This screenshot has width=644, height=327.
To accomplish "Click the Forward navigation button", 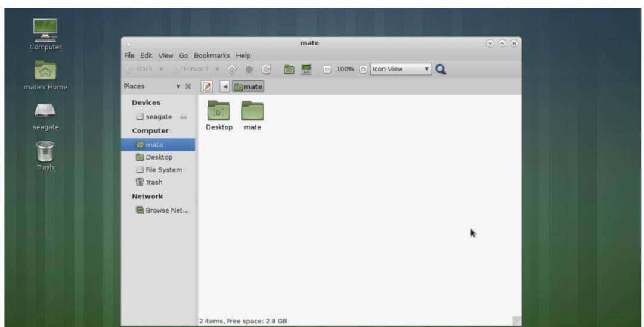I will click(191, 69).
